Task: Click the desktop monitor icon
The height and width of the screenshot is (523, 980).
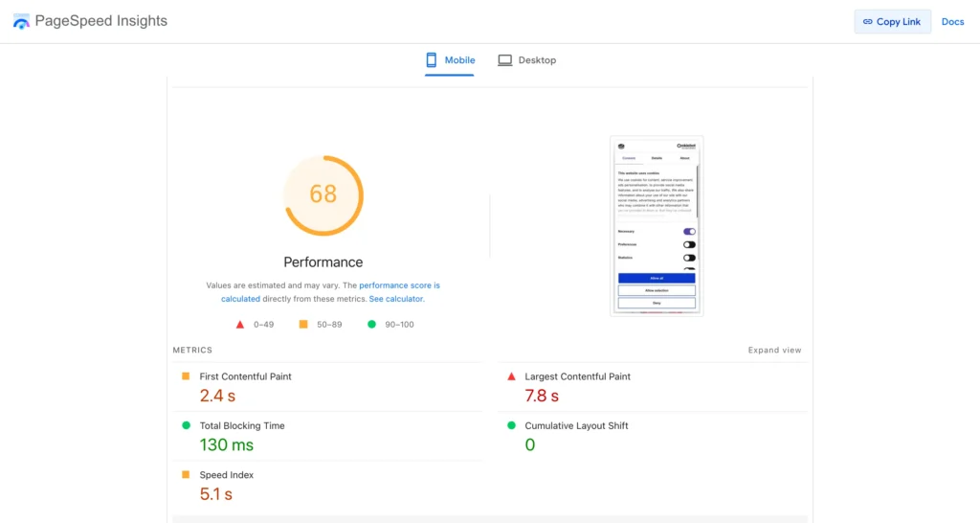Action: point(505,60)
